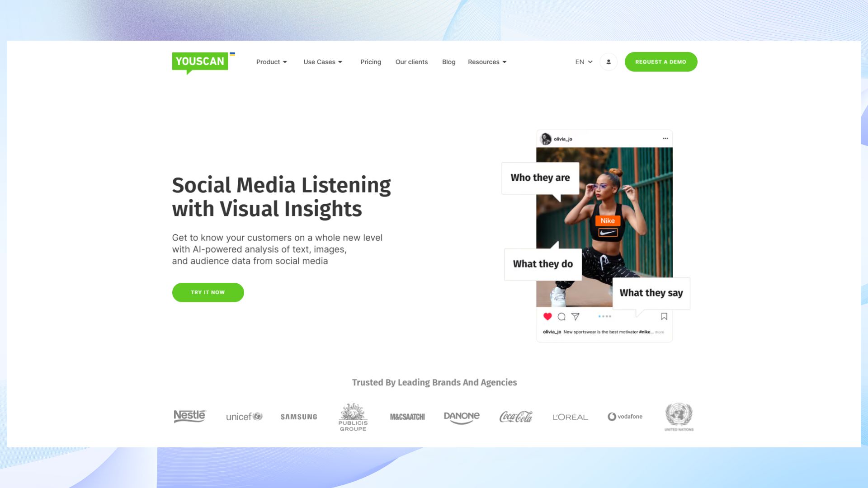Click the Request a Demo button
Image resolution: width=868 pixels, height=488 pixels.
660,61
